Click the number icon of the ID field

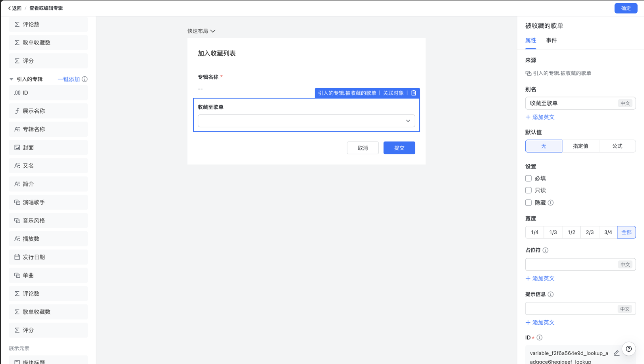[17, 93]
